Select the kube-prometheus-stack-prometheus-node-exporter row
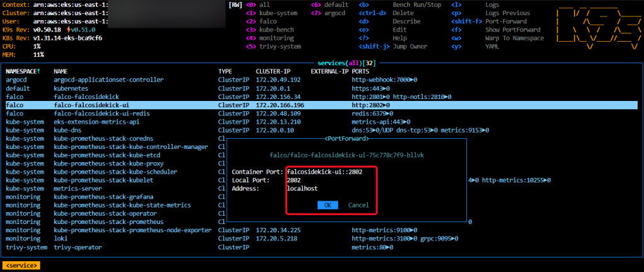 click(321, 230)
